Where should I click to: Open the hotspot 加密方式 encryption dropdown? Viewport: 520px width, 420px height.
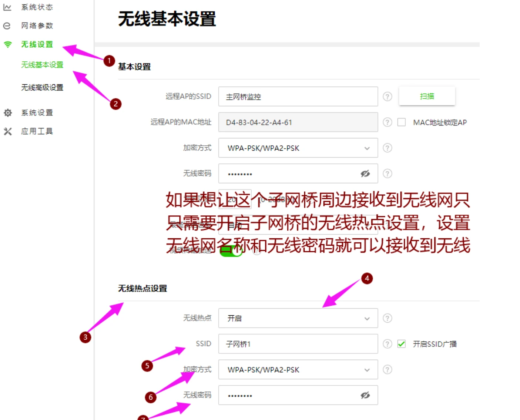pos(298,370)
